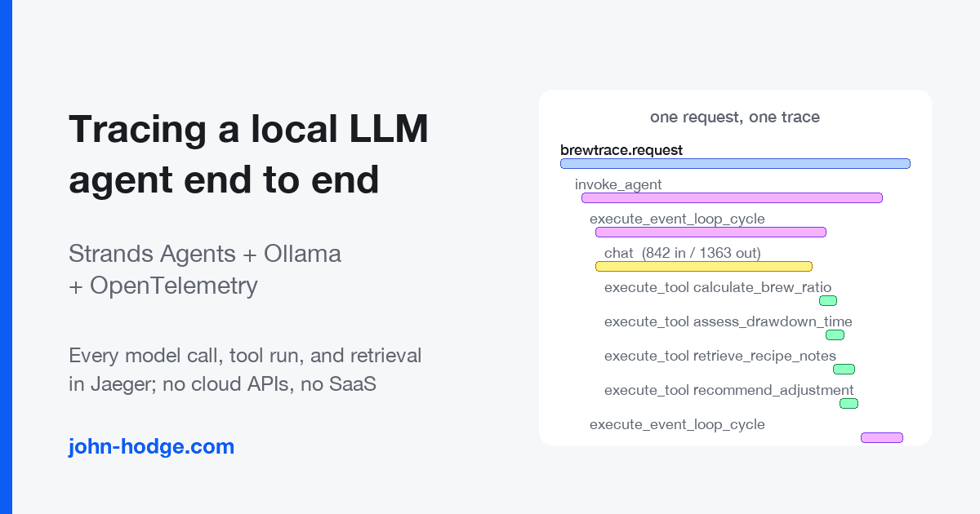Click the last purple execute_event_loop_cycle bar
Viewport: 980px width, 514px height.
click(x=882, y=437)
